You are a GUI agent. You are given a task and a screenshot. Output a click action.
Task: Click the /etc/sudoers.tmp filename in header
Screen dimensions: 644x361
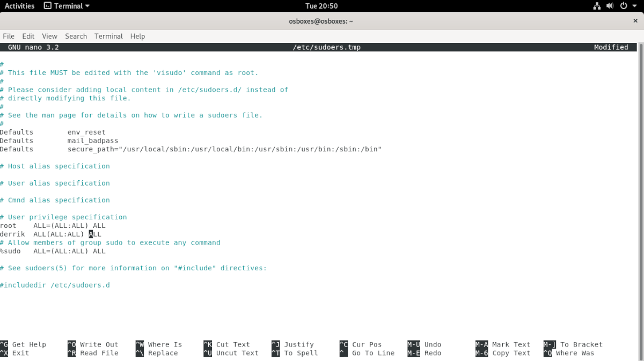tap(326, 47)
